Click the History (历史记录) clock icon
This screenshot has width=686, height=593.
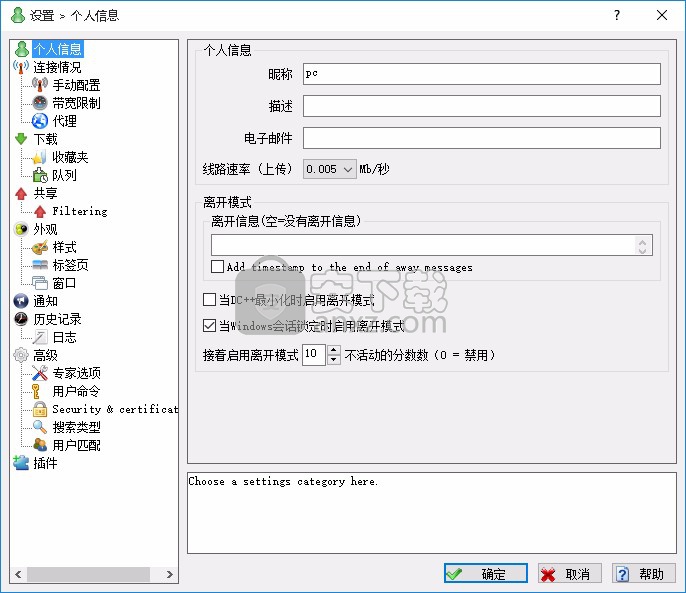coord(21,319)
